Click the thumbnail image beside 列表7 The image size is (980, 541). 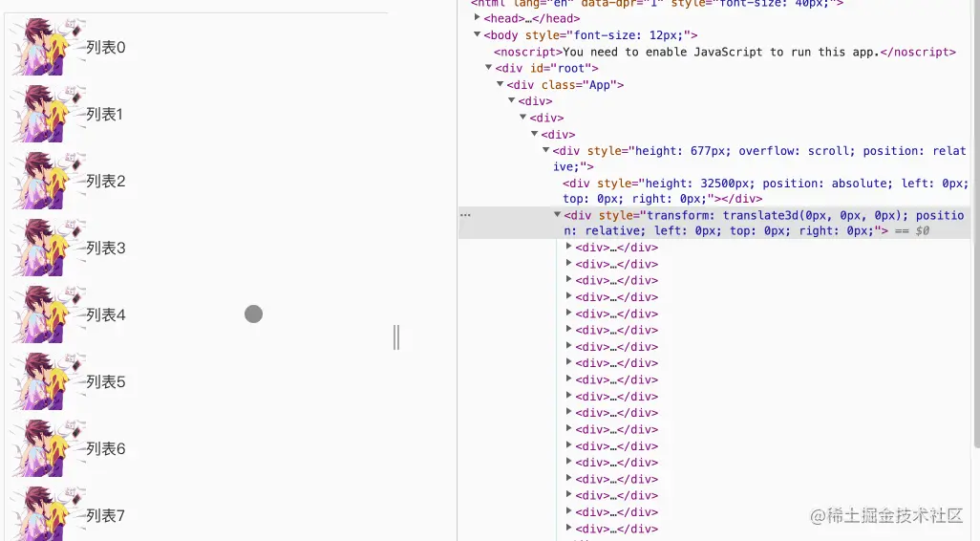tap(49, 513)
